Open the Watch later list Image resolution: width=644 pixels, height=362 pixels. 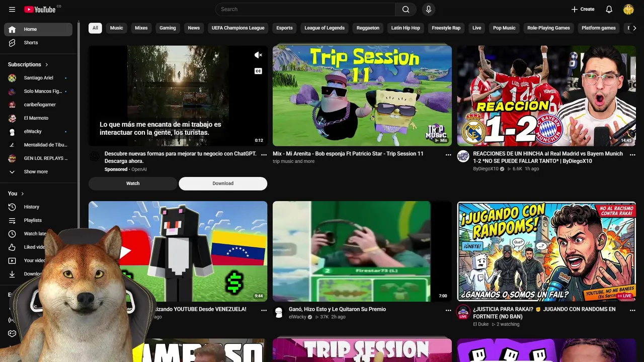38,234
